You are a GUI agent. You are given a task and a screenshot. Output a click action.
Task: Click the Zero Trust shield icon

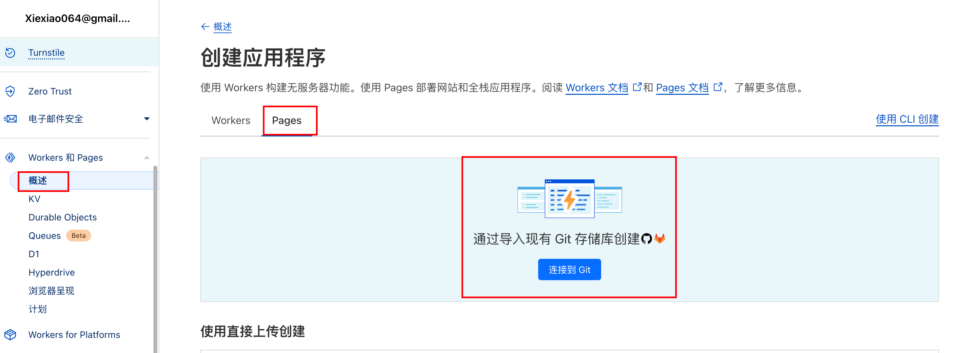pos(10,92)
